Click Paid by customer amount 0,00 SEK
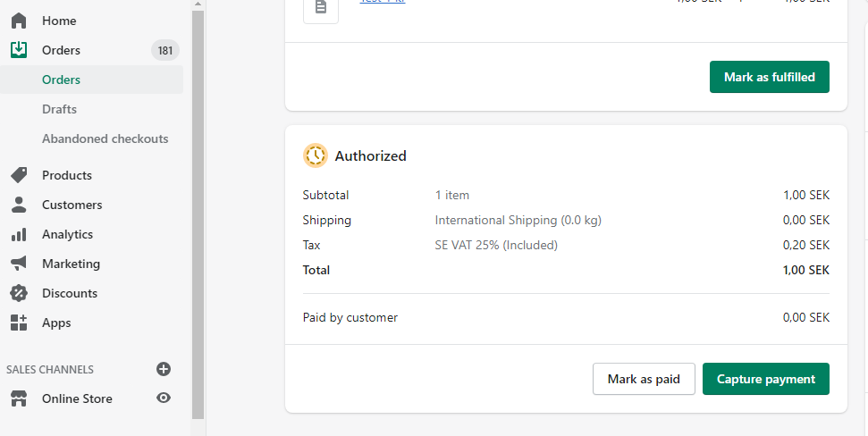The height and width of the screenshot is (436, 868). point(806,317)
